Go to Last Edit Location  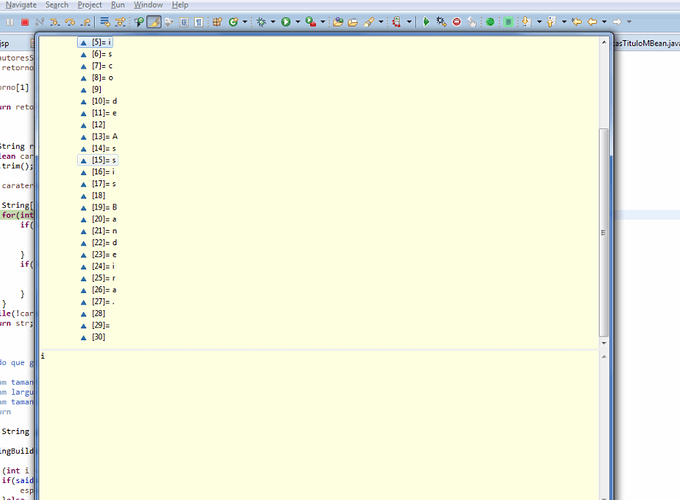tap(577, 22)
